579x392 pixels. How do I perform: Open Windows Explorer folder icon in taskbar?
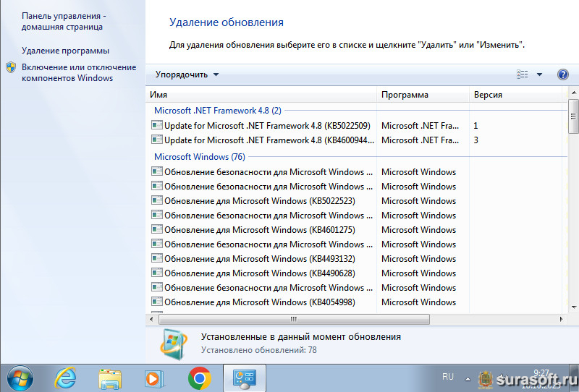tap(110, 378)
